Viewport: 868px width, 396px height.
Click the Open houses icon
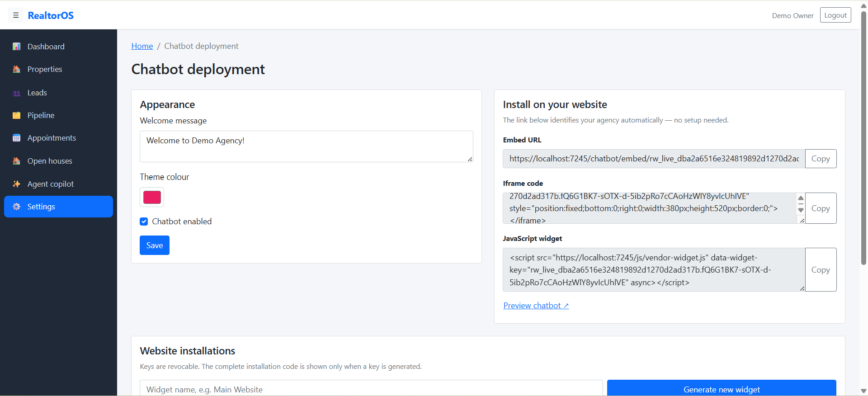coord(17,161)
